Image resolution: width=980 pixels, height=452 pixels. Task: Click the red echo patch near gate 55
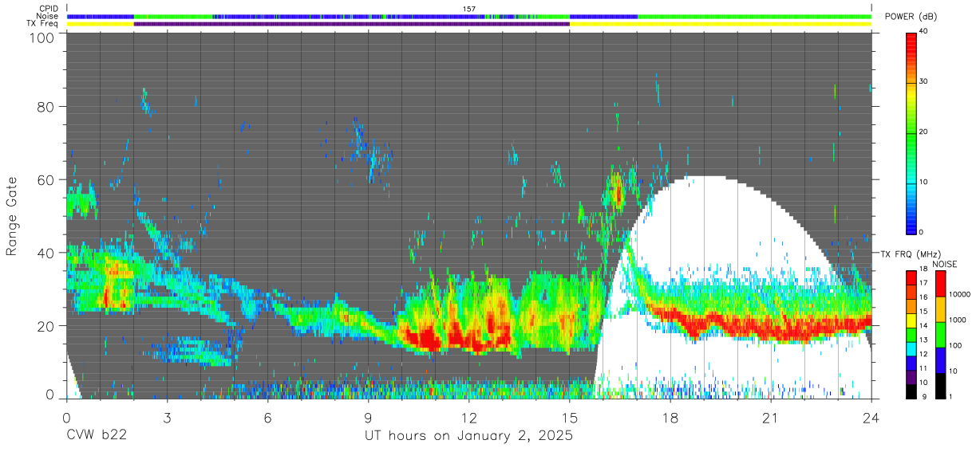click(x=617, y=191)
